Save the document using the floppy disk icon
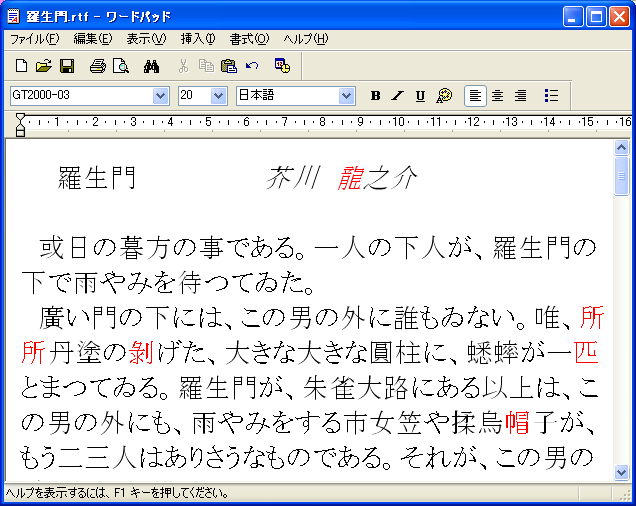This screenshot has width=636, height=506. 67,66
